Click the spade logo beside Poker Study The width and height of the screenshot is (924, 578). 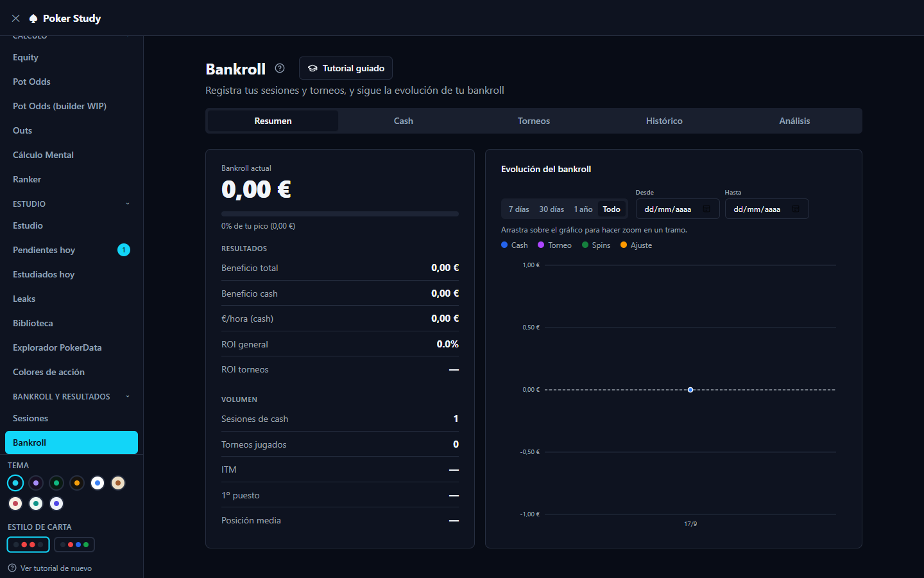(33, 19)
